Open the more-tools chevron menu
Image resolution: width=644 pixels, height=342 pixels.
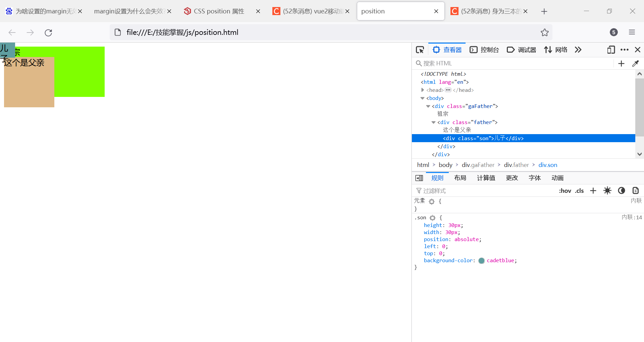(x=578, y=50)
